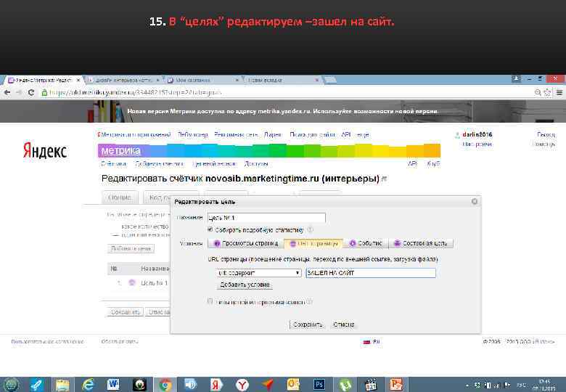
Task: Open the Целевой звонок link
Action: point(214,164)
